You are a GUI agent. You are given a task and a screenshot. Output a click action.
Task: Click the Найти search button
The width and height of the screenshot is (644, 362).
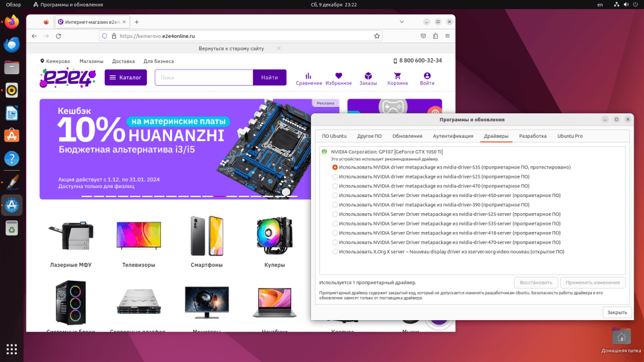(x=269, y=77)
